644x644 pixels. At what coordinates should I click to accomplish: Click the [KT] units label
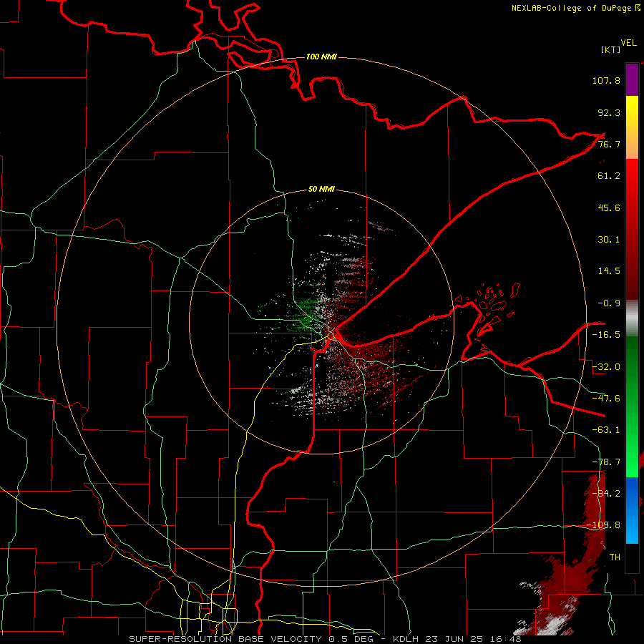[611, 49]
